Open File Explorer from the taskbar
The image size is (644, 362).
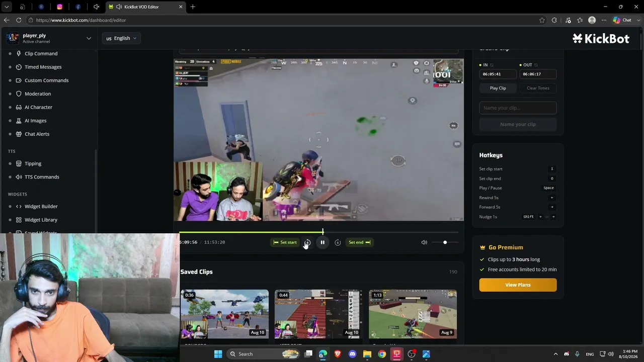point(367,354)
